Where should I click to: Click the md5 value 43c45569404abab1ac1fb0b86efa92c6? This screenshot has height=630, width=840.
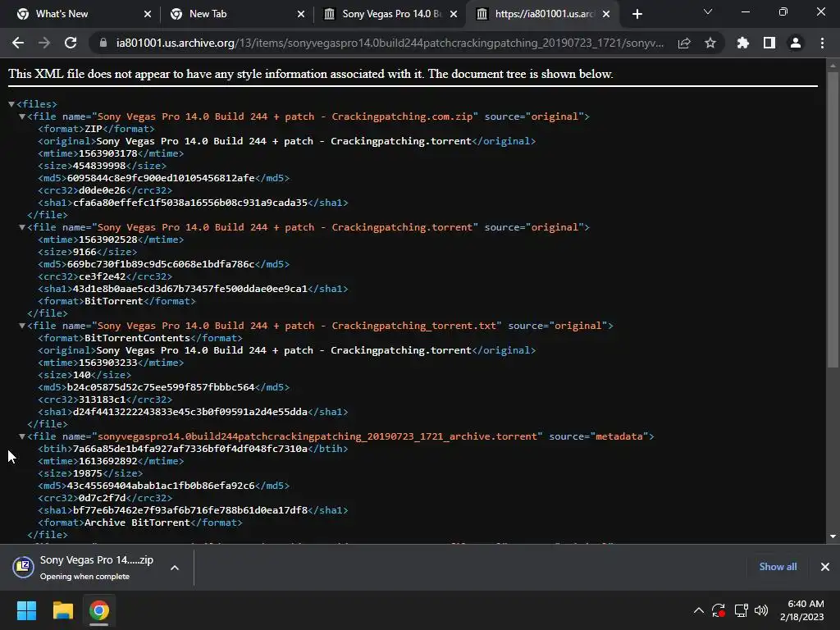click(x=161, y=486)
